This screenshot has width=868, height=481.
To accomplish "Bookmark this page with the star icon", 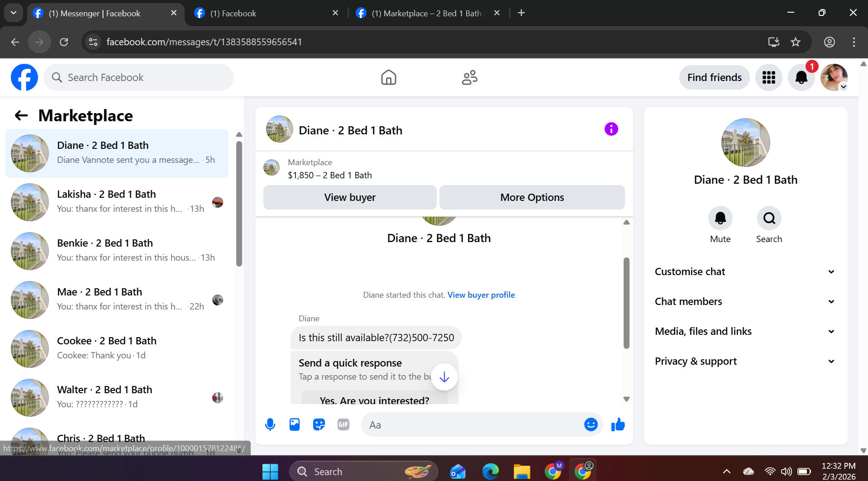I will [796, 42].
